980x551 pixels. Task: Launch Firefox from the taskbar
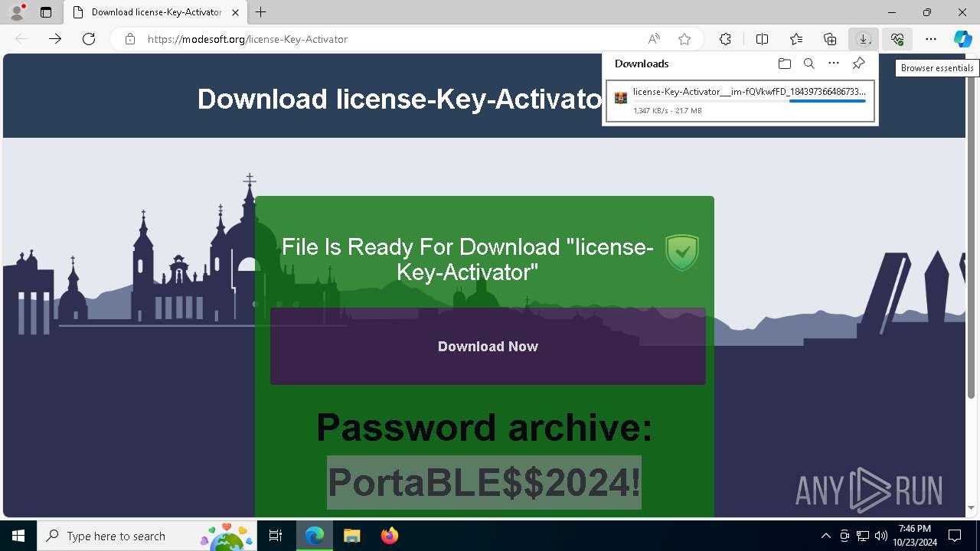tap(389, 536)
